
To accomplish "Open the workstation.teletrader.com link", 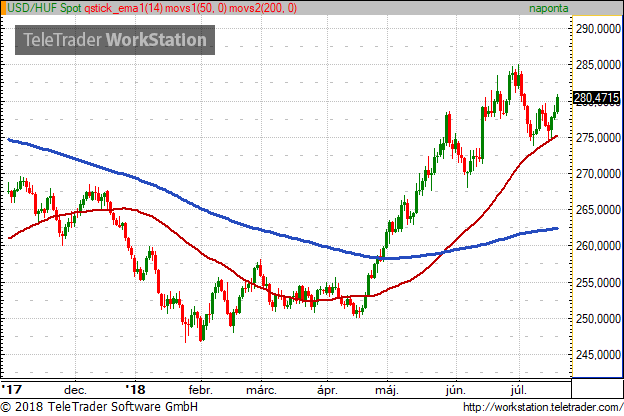I will 543,407.
